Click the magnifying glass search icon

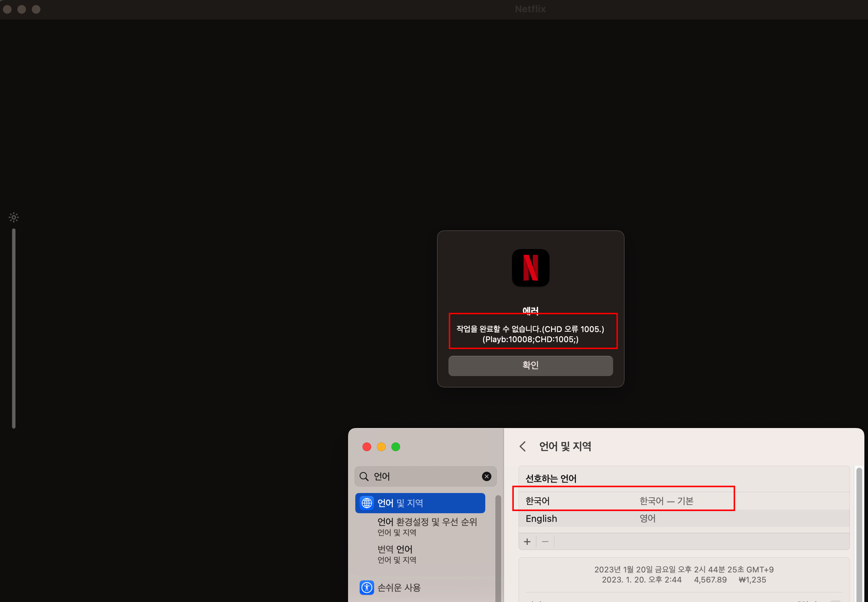364,476
